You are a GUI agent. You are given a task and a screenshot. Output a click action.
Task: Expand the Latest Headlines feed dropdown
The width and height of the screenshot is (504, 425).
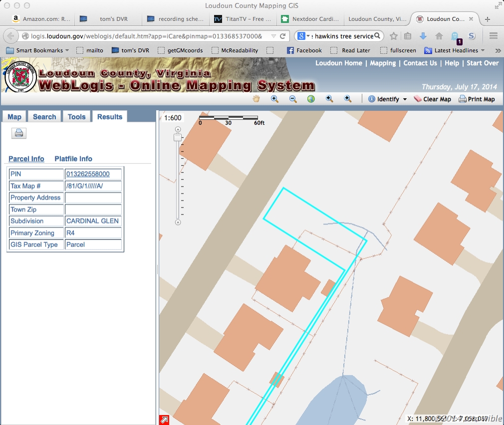[x=483, y=50]
